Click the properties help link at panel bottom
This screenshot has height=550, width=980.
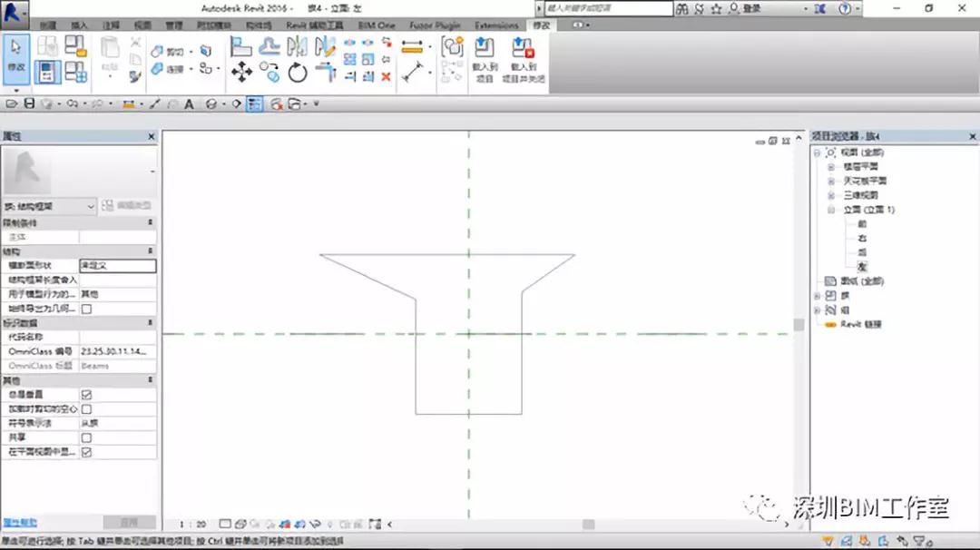click(x=20, y=523)
